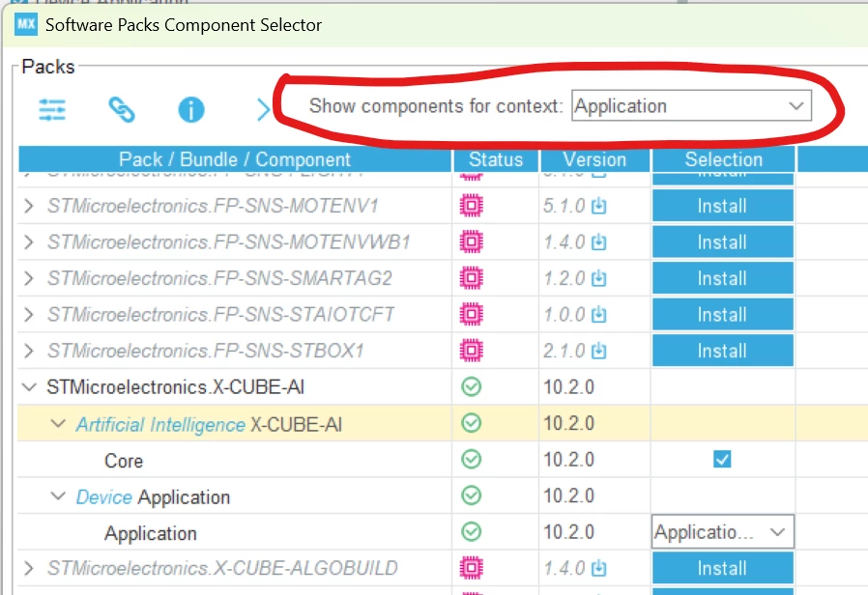Image resolution: width=868 pixels, height=595 pixels.
Task: Click the green check status of Artificial Intelligence row
Action: click(x=471, y=423)
